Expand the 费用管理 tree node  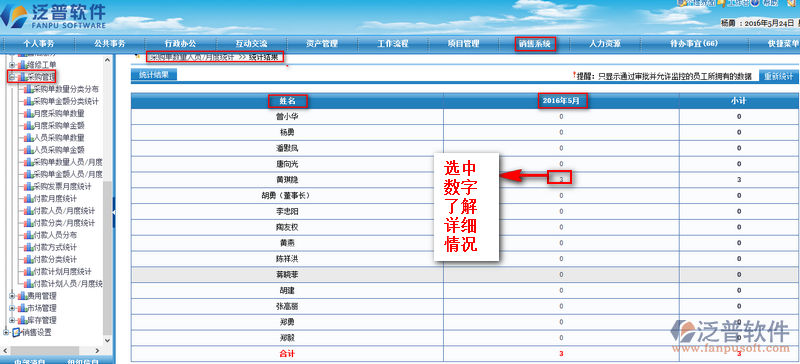12,296
